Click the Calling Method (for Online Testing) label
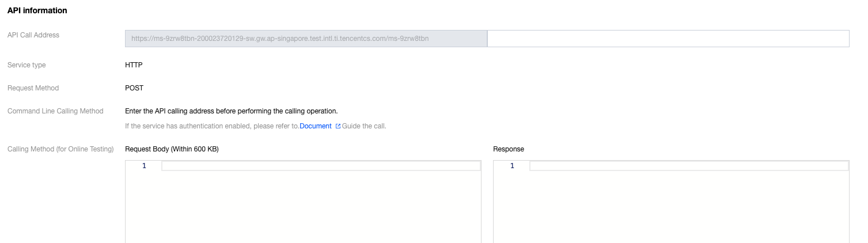This screenshot has width=868, height=243. click(x=60, y=149)
